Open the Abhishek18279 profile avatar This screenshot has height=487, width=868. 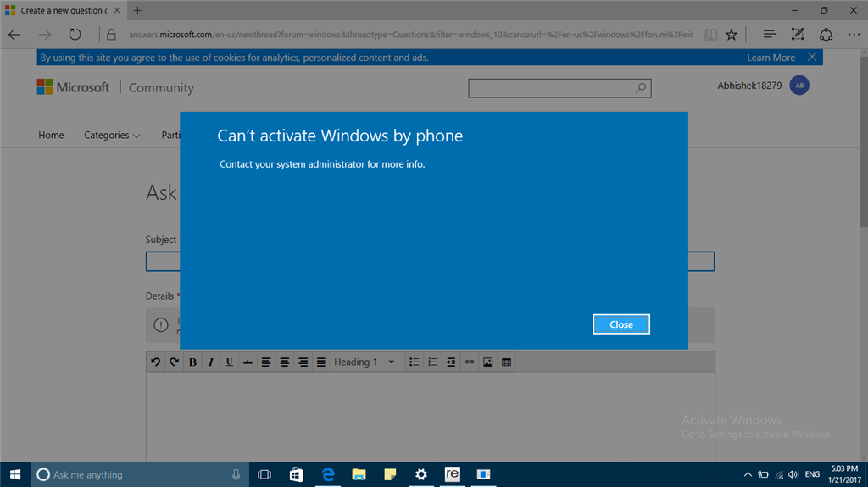point(798,86)
